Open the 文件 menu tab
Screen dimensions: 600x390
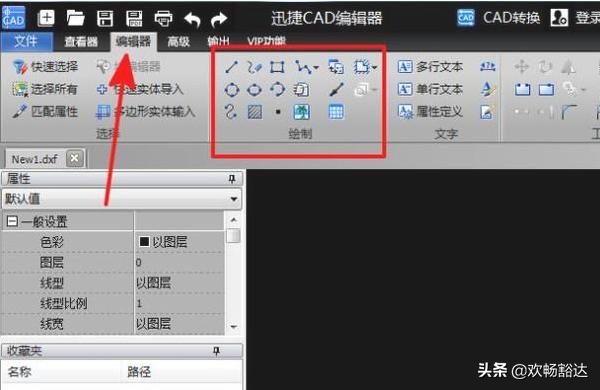click(x=26, y=41)
